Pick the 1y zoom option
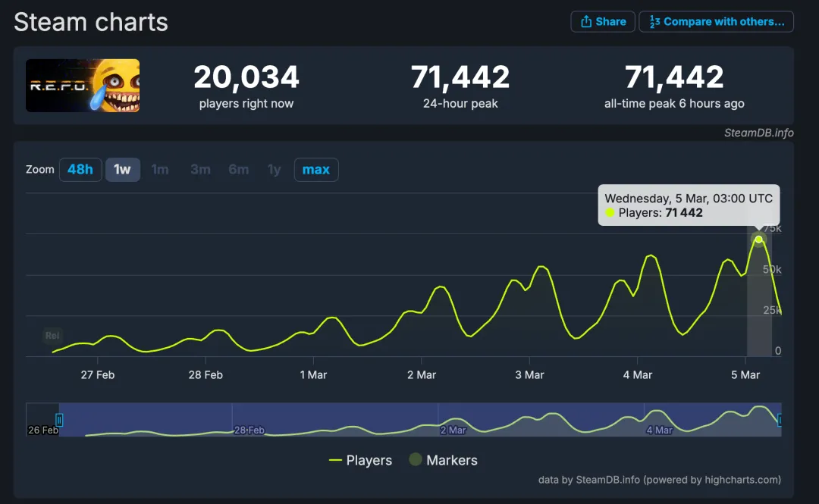Image resolution: width=819 pixels, height=504 pixels. (x=275, y=170)
